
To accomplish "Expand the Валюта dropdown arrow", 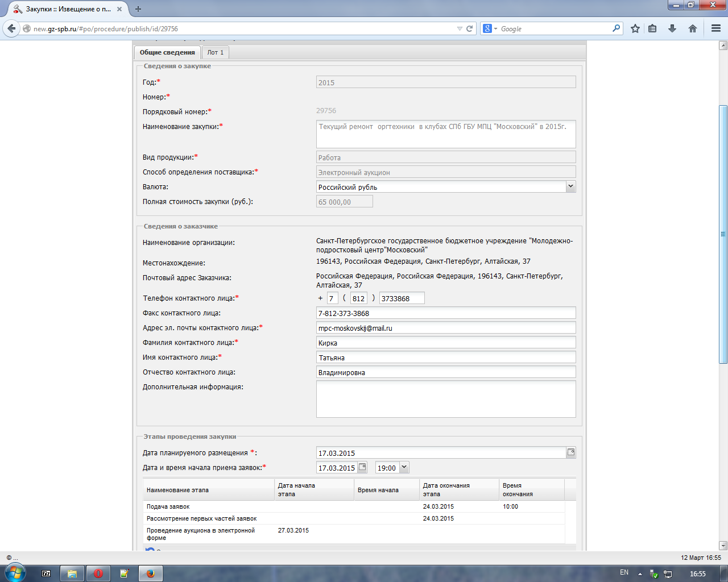I will 571,186.
